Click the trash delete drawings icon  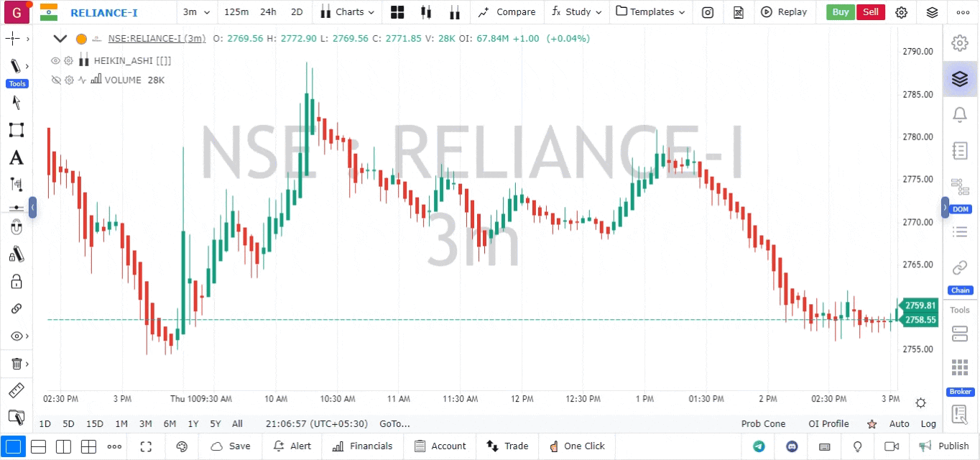[x=16, y=364]
